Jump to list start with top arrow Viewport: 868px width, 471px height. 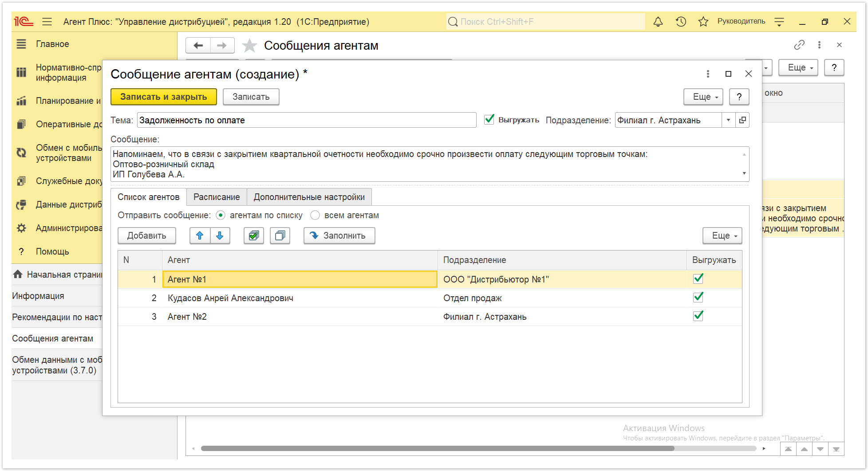click(788, 449)
